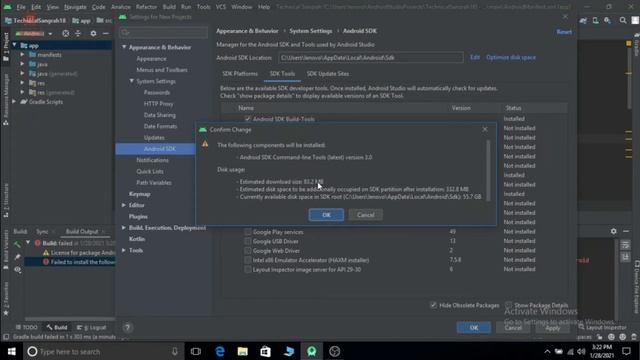Click the green hammer icon in the Build panel
The image size is (640, 360).
click(x=18, y=244)
